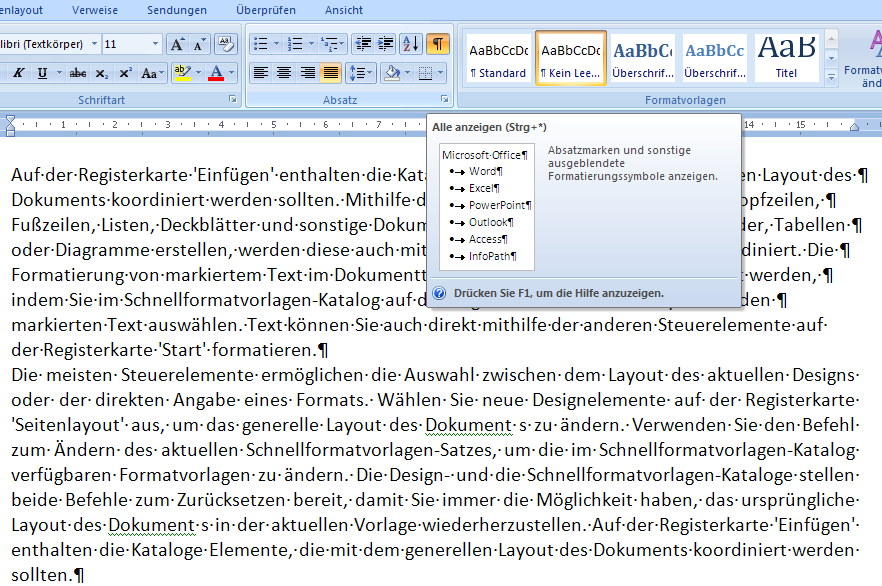This screenshot has width=882, height=586.
Task: Open font color dropdown arrow
Action: coord(231,73)
